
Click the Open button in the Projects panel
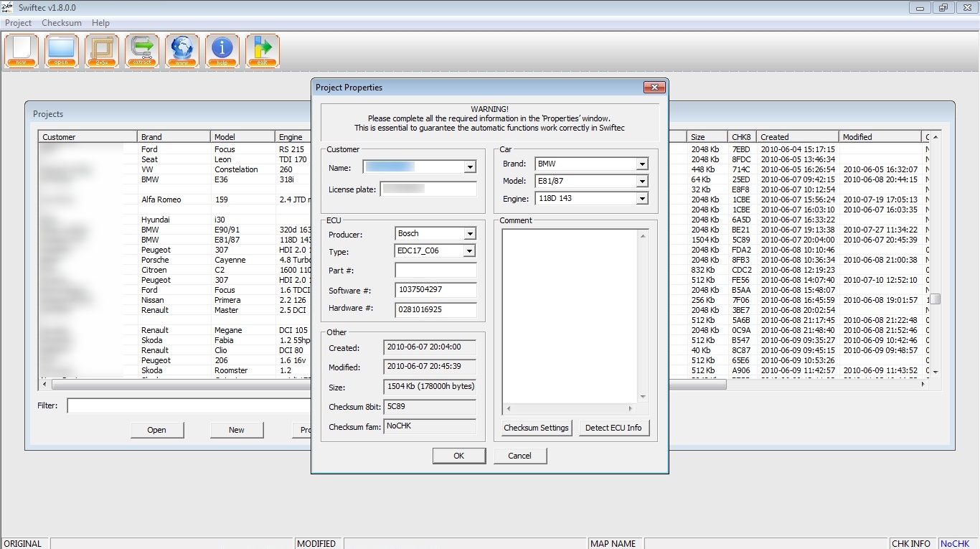click(156, 430)
